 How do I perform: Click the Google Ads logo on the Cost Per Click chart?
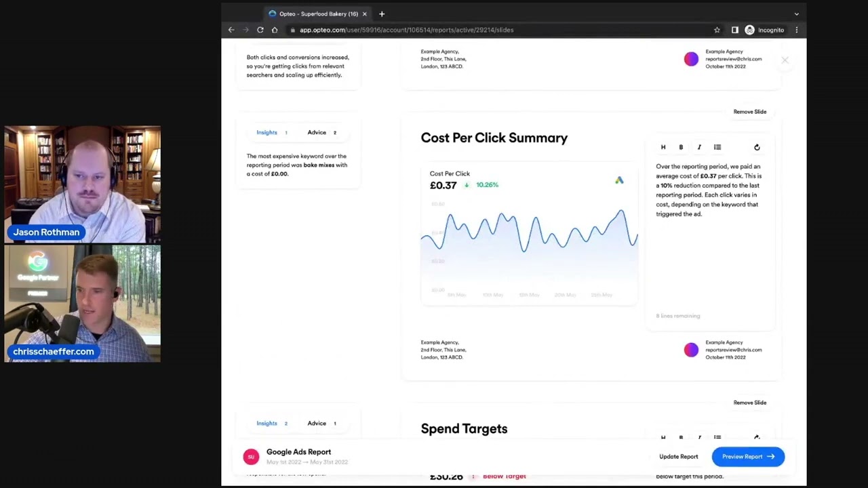pyautogui.click(x=619, y=180)
